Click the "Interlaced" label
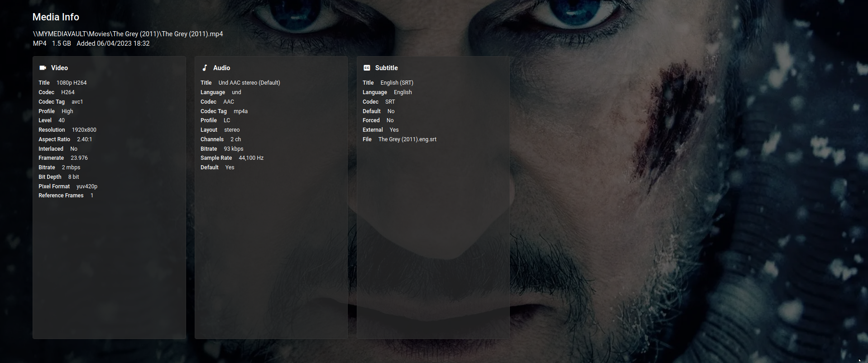Viewport: 868px width, 363px height. (x=51, y=149)
